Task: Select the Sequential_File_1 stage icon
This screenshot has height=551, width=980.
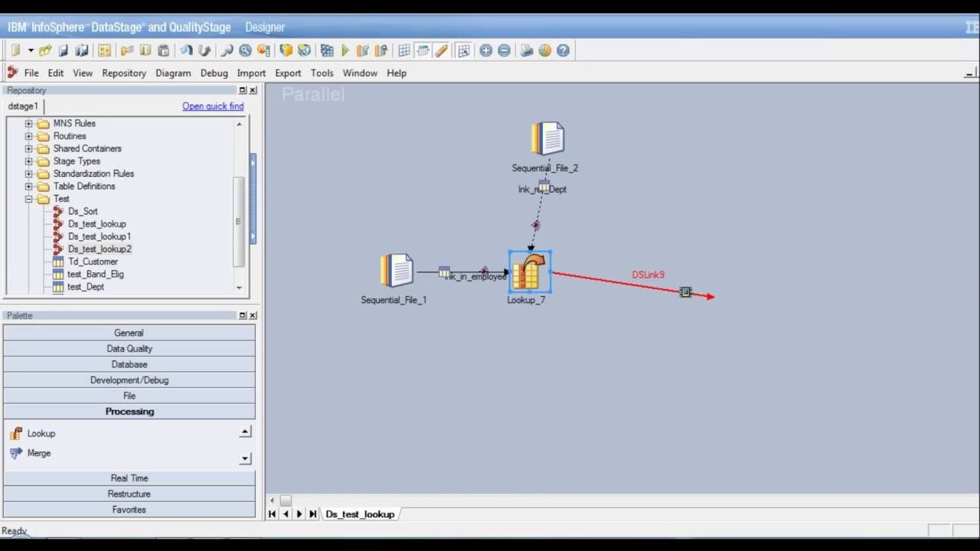Action: pos(397,271)
